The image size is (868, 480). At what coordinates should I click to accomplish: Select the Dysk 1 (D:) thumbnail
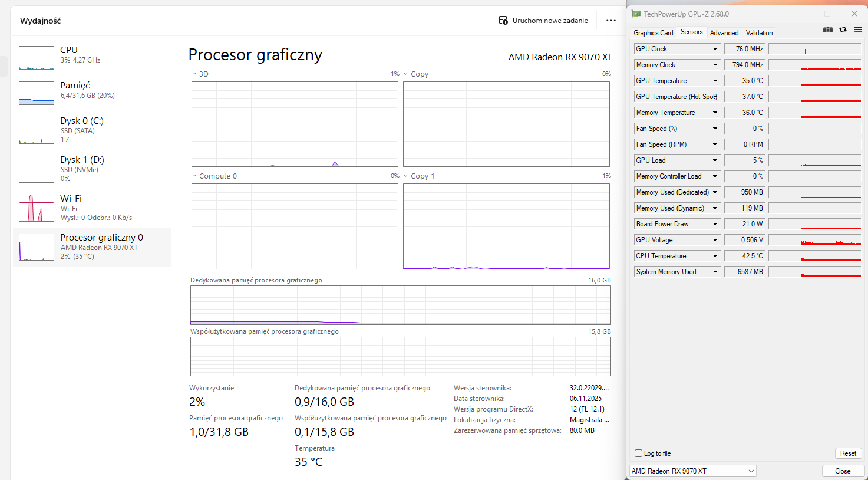coord(37,169)
